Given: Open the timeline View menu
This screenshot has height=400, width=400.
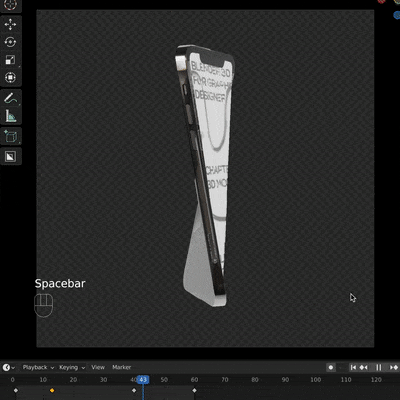Looking at the screenshot, I should [x=98, y=367].
